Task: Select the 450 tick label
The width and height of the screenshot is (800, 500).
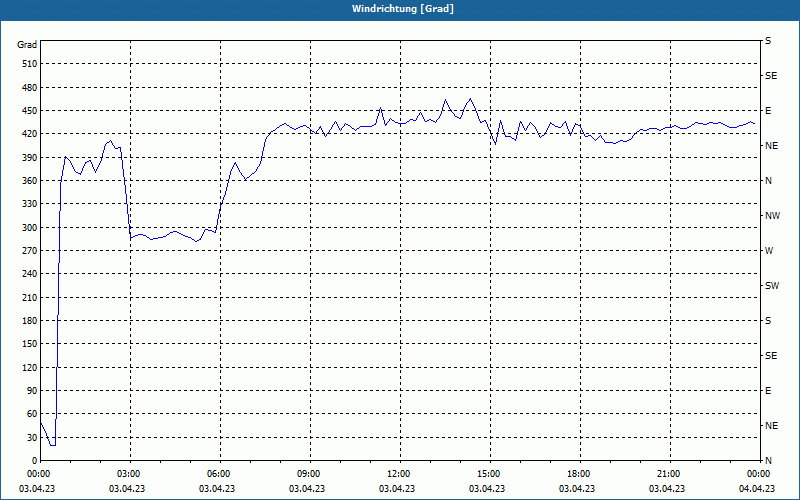Action: tap(30, 111)
